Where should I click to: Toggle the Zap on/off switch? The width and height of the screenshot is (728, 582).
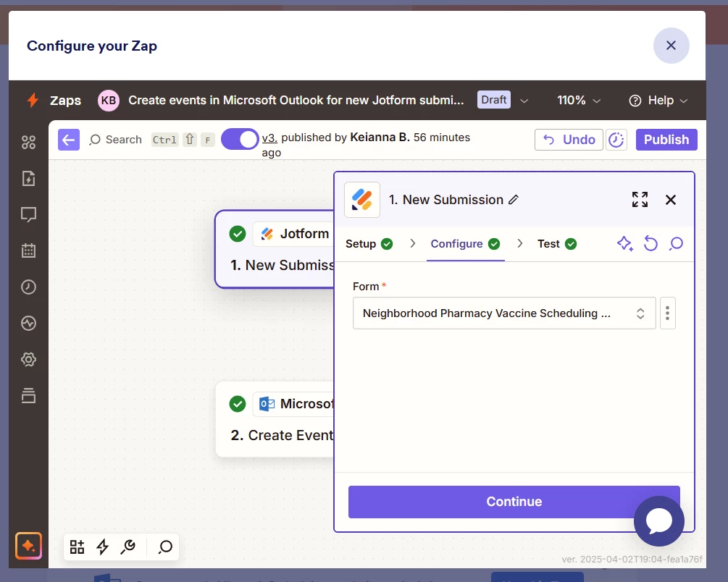click(x=240, y=139)
